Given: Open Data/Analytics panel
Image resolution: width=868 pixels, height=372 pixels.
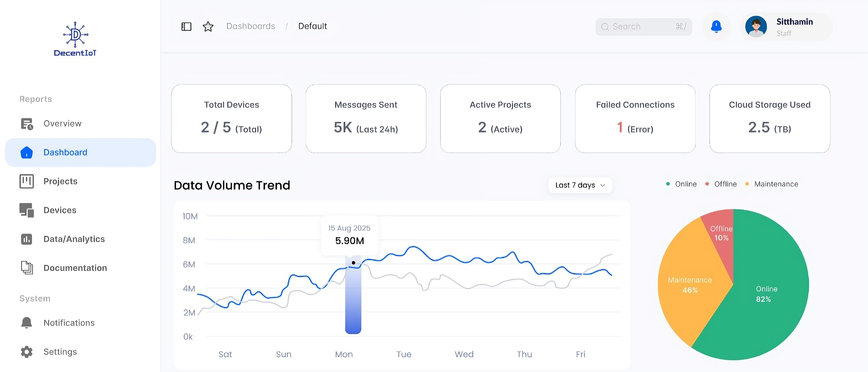Looking at the screenshot, I should [x=74, y=239].
